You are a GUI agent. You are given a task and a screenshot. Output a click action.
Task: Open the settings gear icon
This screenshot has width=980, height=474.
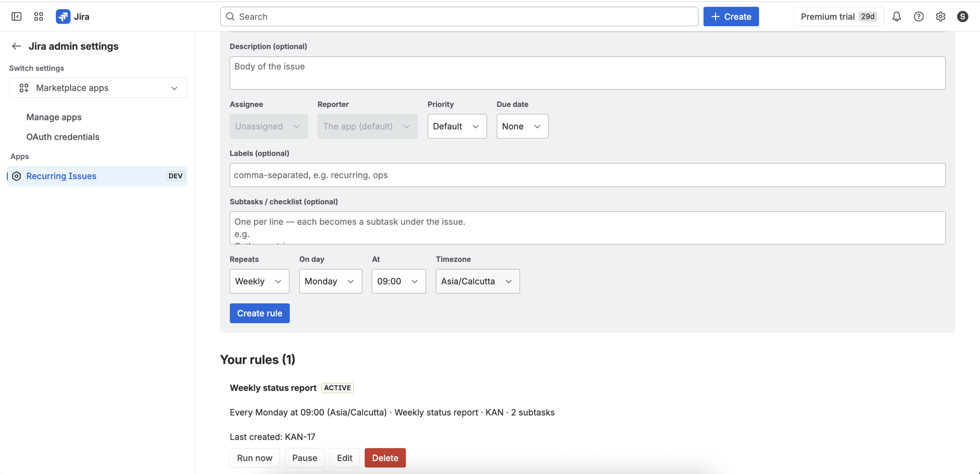point(940,16)
